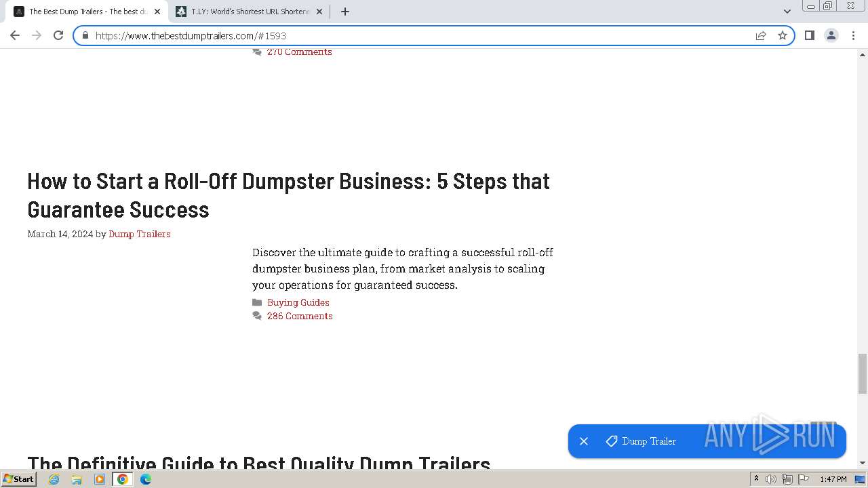
Task: Click the taskbar clock showing 1:47 PM
Action: 833,479
